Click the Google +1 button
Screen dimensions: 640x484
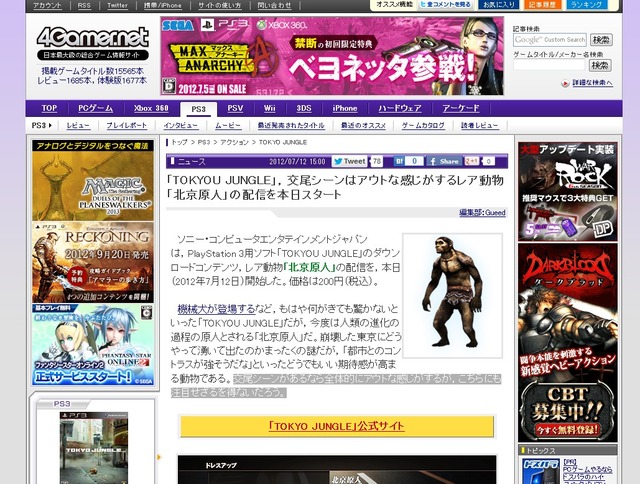click(x=472, y=161)
